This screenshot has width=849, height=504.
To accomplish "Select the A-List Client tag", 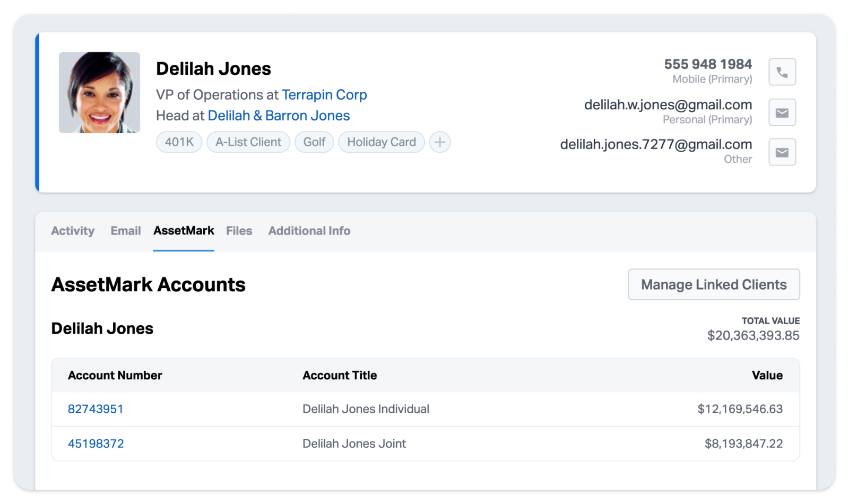I will (248, 142).
